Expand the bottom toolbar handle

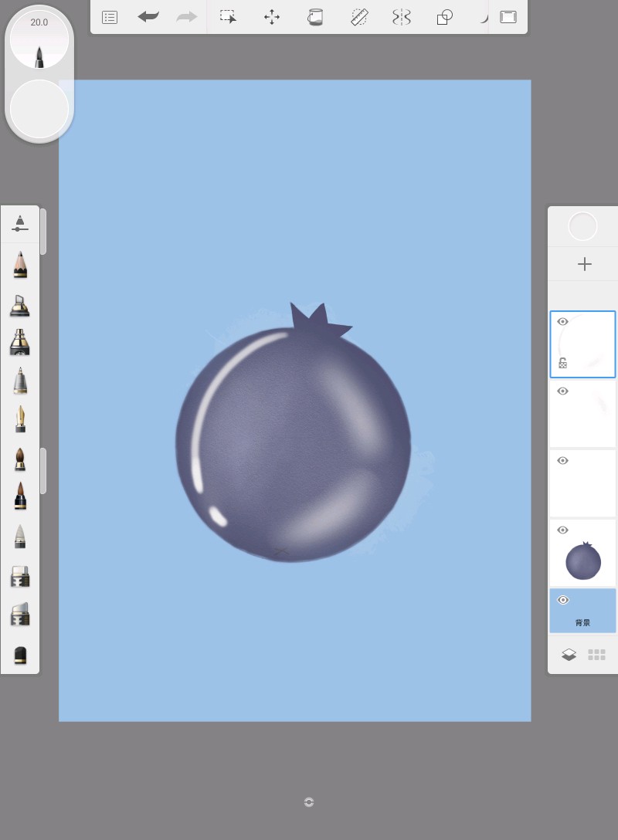click(x=309, y=802)
